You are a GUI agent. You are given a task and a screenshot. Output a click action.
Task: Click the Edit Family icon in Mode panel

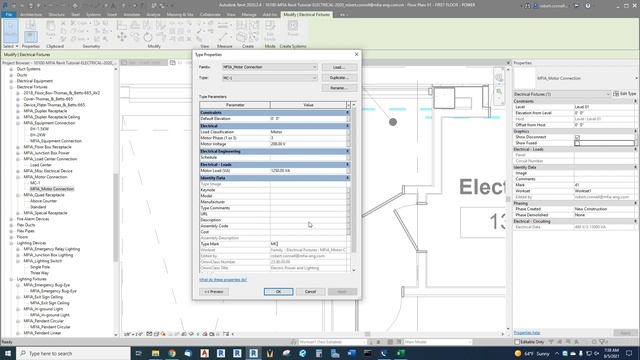[x=270, y=31]
